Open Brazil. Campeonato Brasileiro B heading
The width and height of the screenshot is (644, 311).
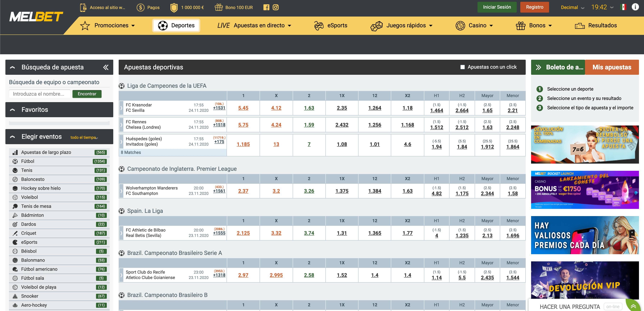pos(167,295)
